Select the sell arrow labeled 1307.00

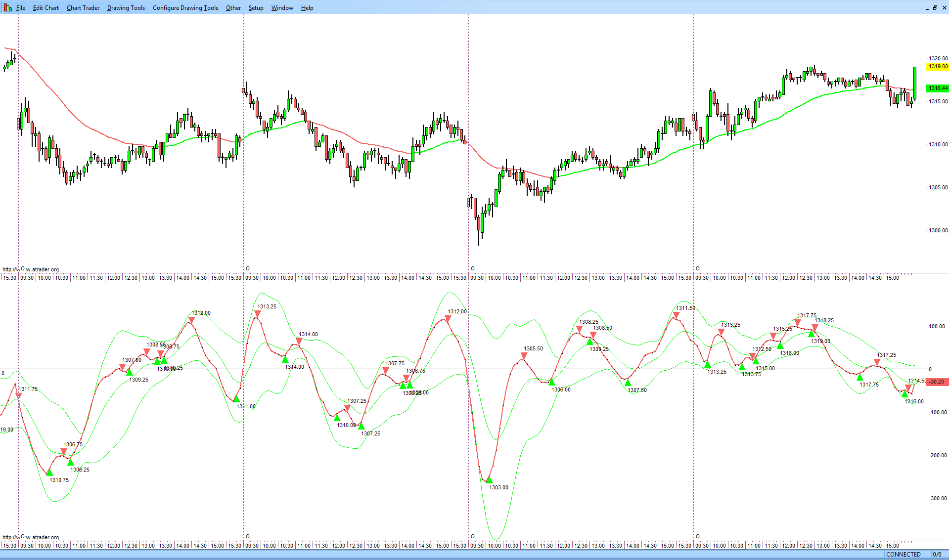click(x=122, y=367)
